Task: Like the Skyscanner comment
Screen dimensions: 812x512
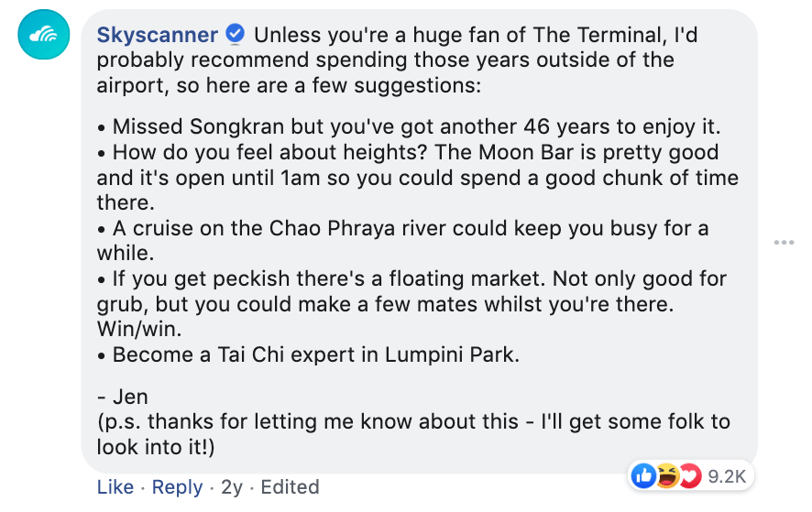Action: 115,487
